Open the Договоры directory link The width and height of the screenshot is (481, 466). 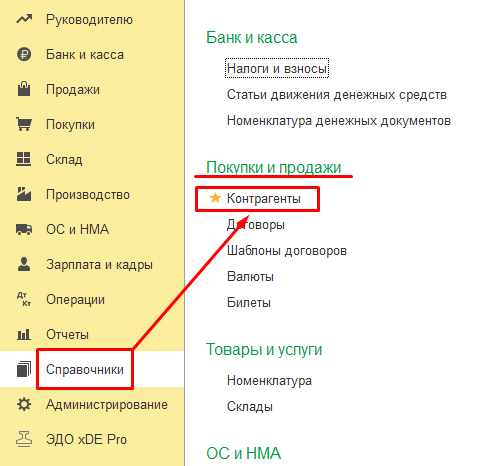[256, 225]
